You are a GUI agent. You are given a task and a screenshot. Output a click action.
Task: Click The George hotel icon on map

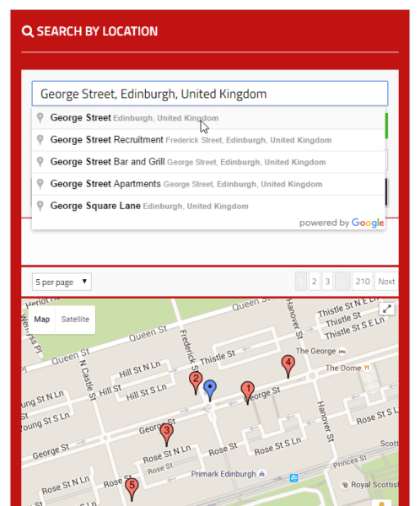coord(342,352)
